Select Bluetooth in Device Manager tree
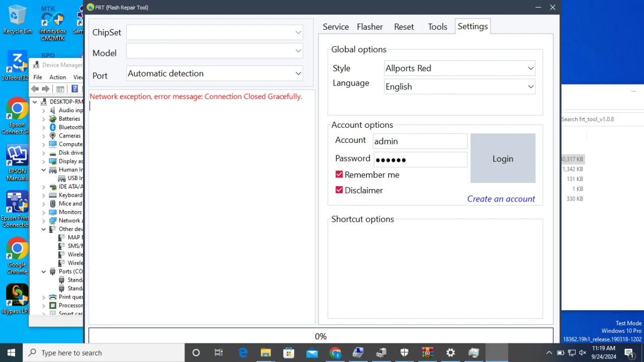Image resolution: width=644 pixels, height=362 pixels. pos(70,127)
